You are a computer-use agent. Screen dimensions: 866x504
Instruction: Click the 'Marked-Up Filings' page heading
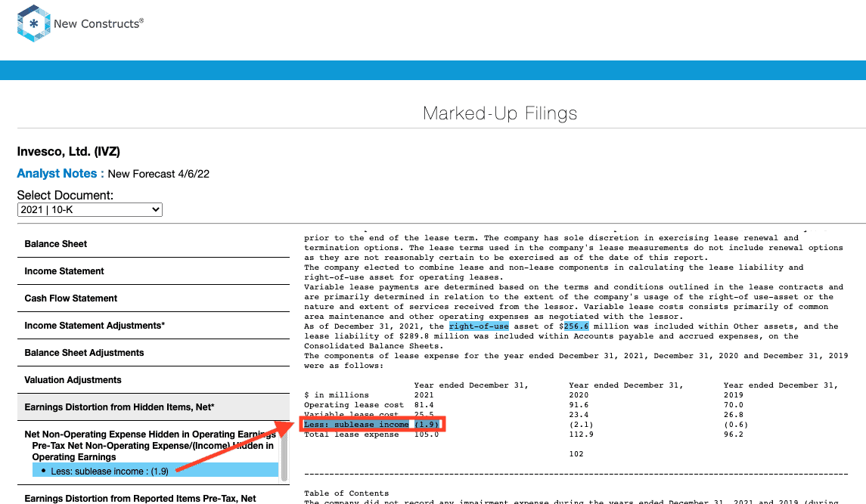tap(500, 113)
